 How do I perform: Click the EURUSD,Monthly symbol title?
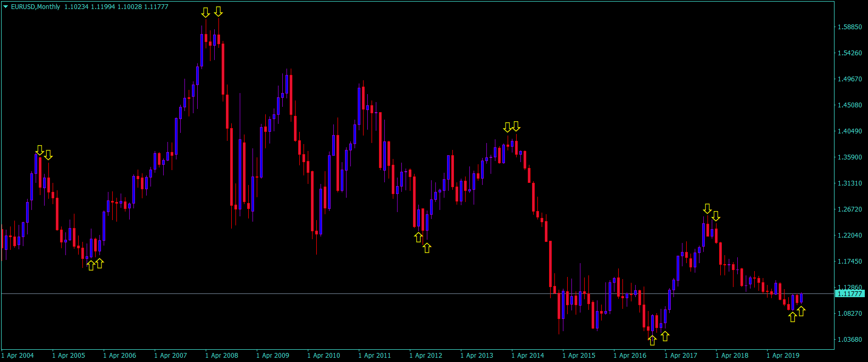pos(36,7)
